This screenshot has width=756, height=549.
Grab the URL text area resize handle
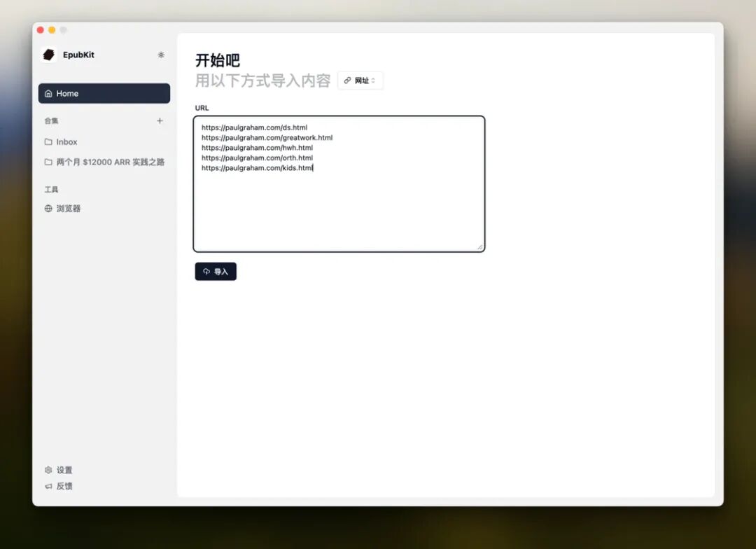click(479, 247)
